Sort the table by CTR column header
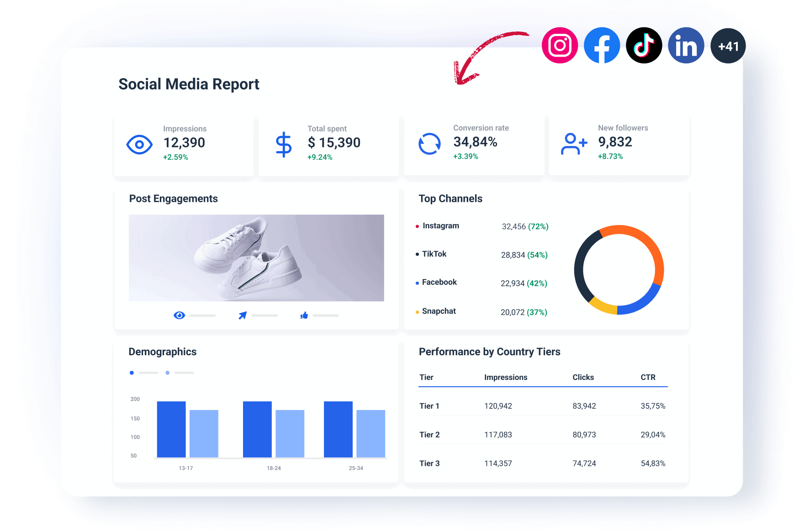This screenshot has height=532, width=804. (649, 377)
